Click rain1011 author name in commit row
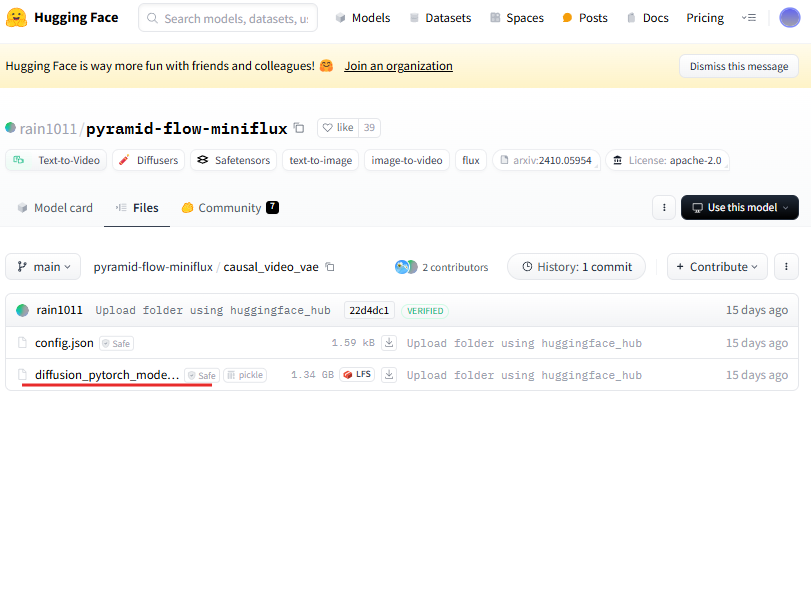Screen dimensions: 811x595 click(59, 310)
